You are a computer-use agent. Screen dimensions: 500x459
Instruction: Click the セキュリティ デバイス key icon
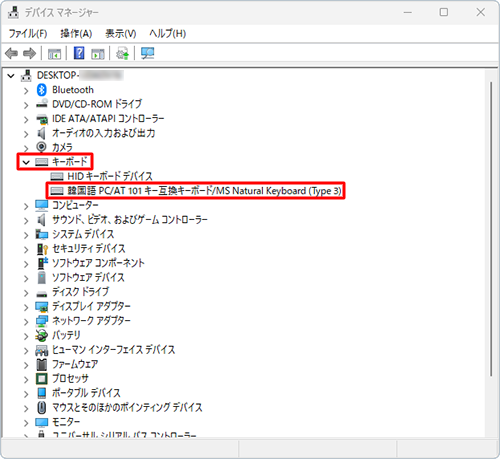coord(42,249)
